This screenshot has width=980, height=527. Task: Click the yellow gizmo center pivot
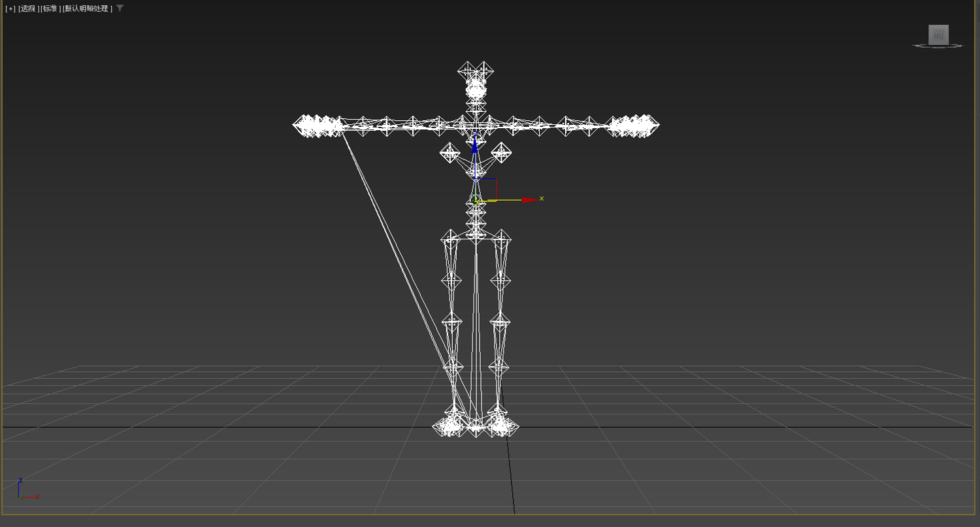click(x=476, y=201)
